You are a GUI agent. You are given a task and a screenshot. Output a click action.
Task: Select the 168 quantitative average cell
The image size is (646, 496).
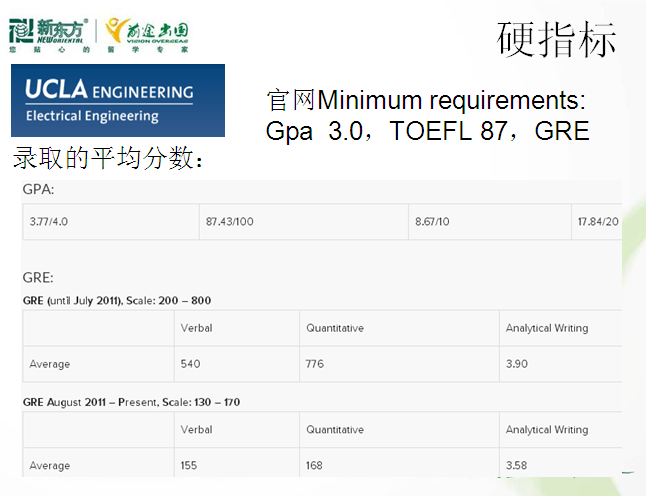[x=400, y=463]
